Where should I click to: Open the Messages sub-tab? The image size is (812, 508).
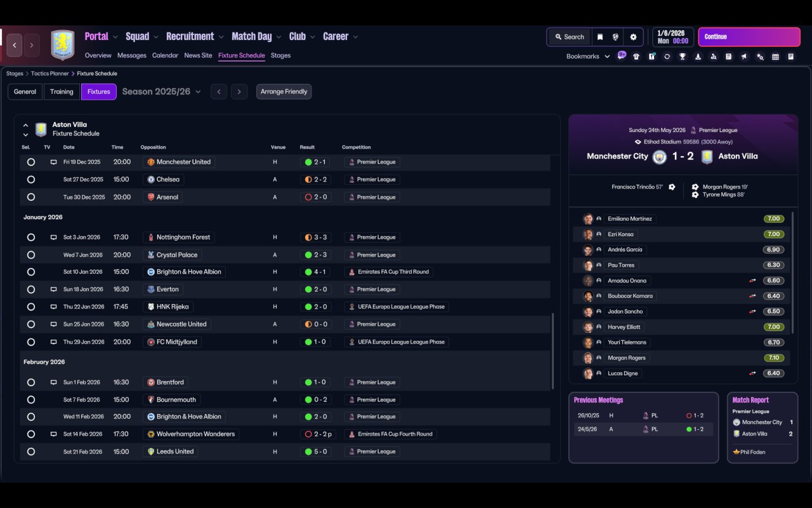coord(132,56)
